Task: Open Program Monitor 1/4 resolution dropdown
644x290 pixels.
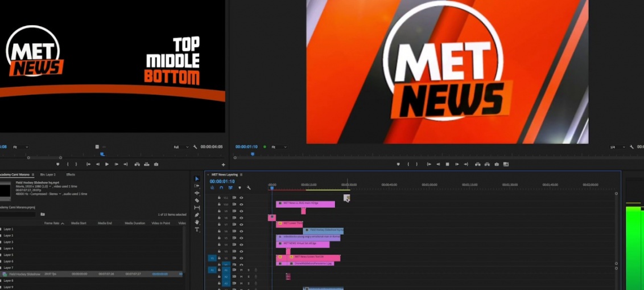Action: (618, 147)
